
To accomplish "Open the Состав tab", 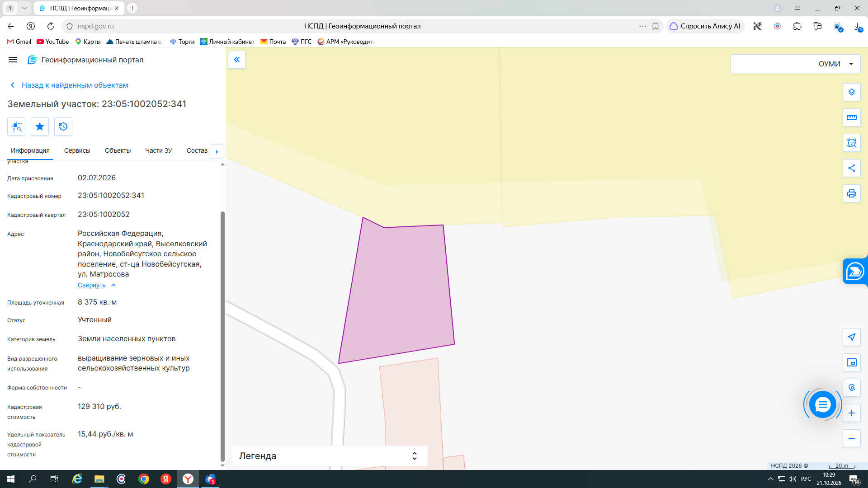I will point(197,150).
